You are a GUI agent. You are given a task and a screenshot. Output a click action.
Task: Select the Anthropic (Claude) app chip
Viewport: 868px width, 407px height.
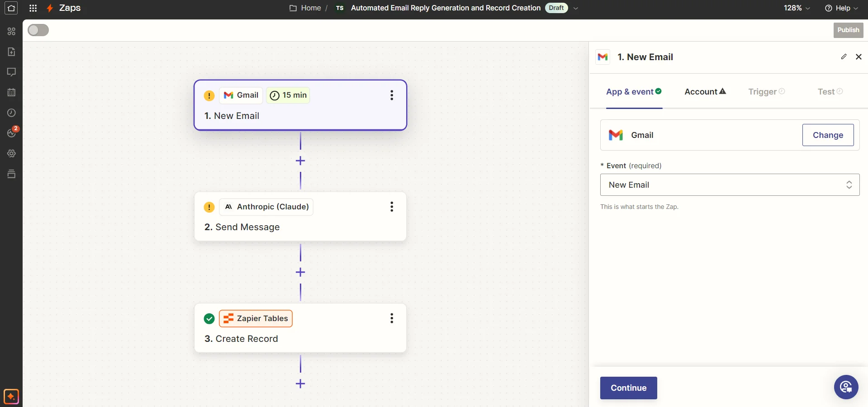(266, 207)
